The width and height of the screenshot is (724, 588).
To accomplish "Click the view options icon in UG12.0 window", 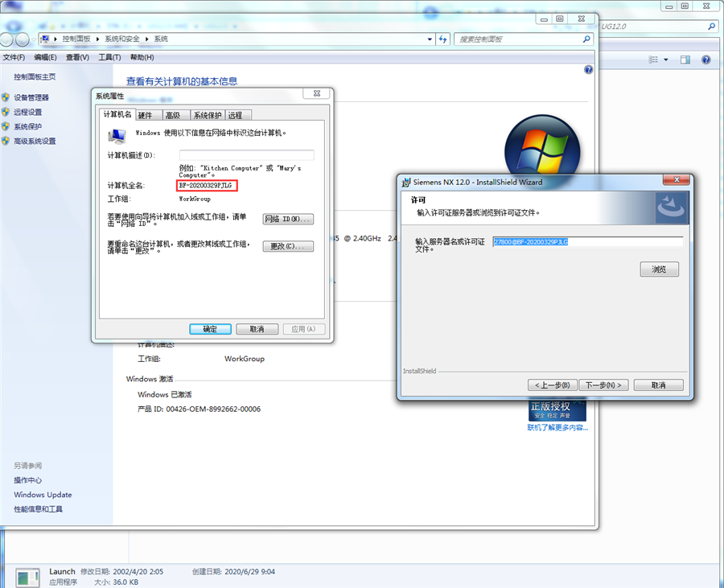I will point(653,60).
